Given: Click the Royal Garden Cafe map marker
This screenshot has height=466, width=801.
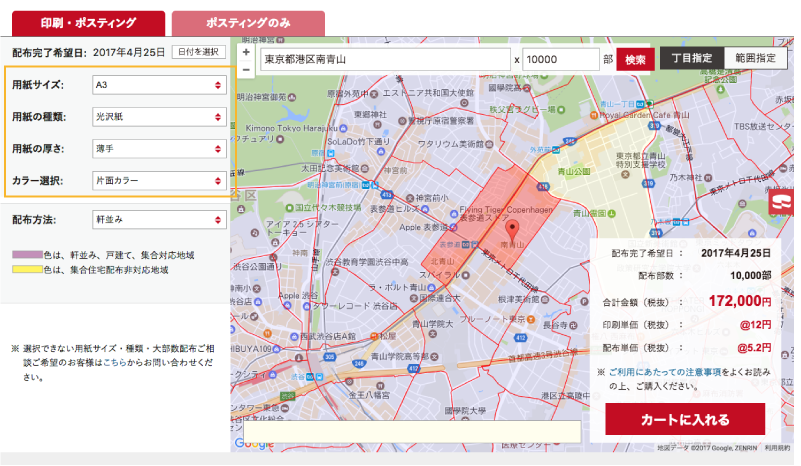Looking at the screenshot, I should pos(592,115).
